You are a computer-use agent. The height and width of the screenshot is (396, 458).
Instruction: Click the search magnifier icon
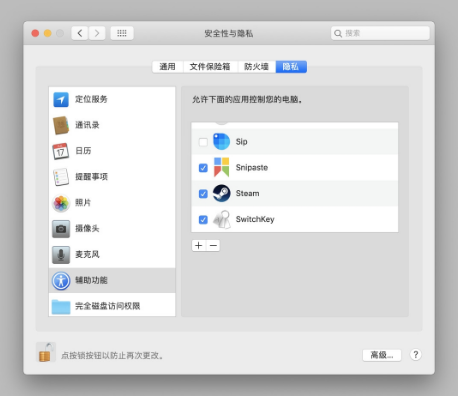click(x=338, y=33)
